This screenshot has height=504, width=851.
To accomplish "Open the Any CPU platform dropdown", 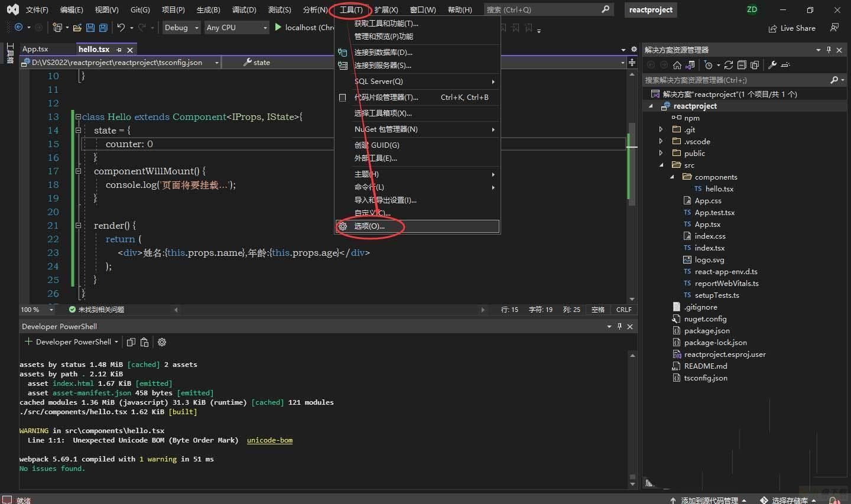I will click(x=236, y=28).
